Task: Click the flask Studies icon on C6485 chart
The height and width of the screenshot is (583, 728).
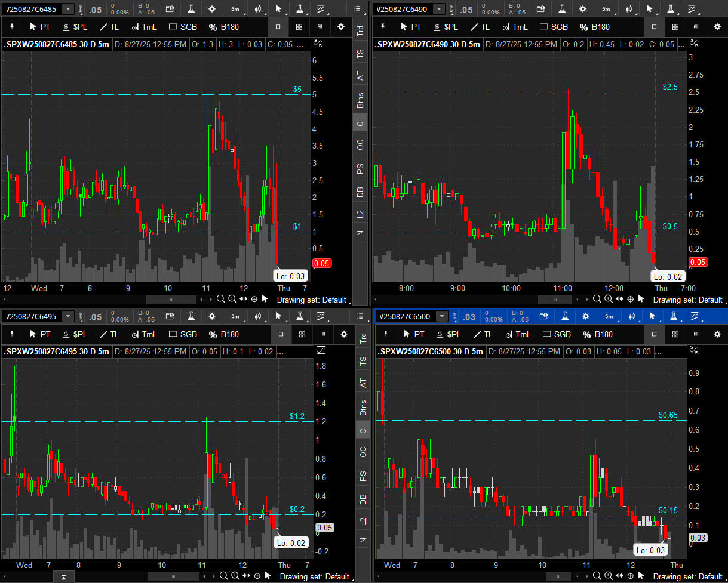Action: [191, 9]
